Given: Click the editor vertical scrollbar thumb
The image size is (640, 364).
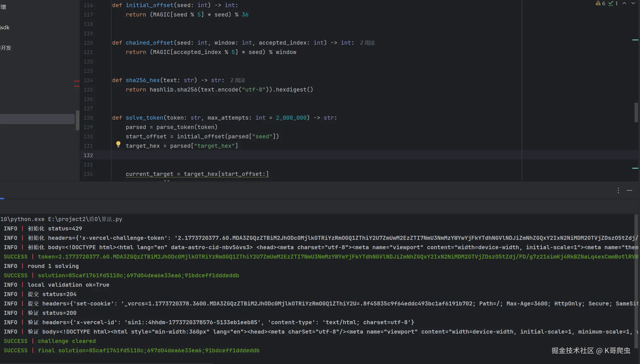Looking at the screenshot, I should click(636, 113).
